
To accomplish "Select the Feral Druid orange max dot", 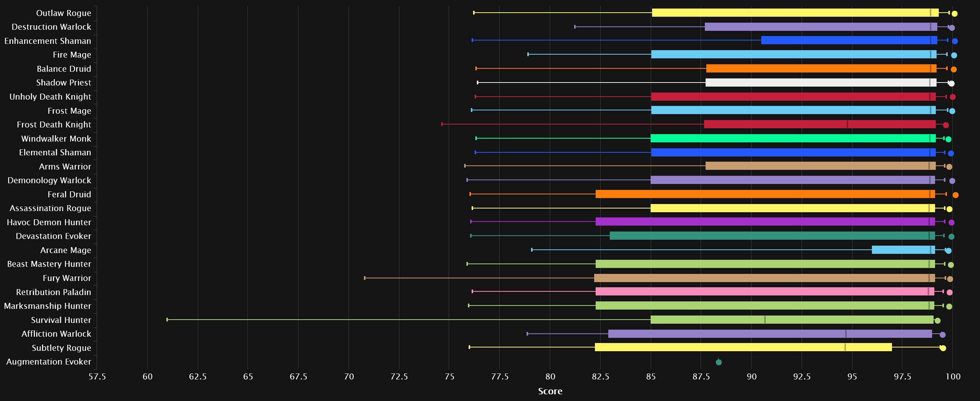I will (x=955, y=195).
